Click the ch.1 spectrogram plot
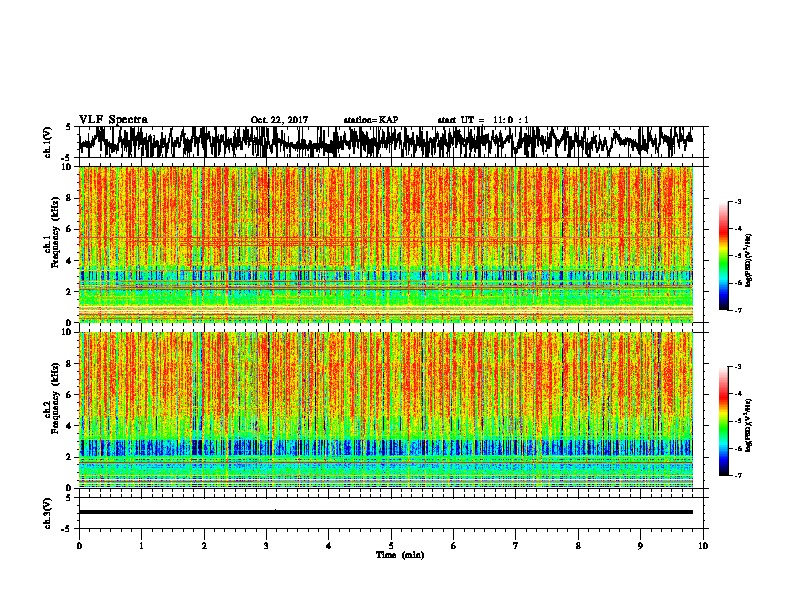Viewport: 792px width, 612px height. point(386,244)
